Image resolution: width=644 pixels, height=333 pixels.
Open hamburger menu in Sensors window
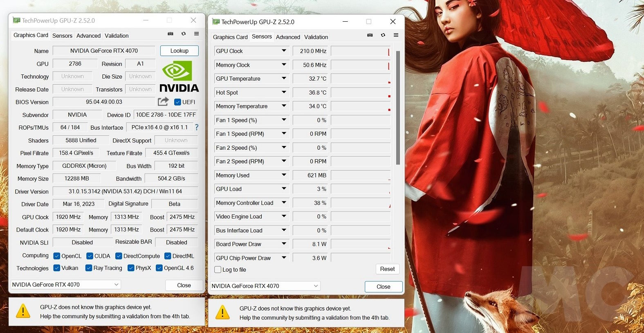396,35
